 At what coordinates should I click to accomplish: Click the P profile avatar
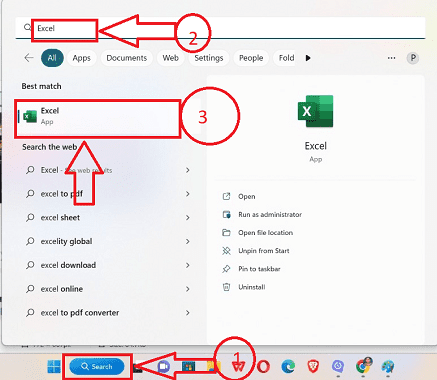pos(413,58)
